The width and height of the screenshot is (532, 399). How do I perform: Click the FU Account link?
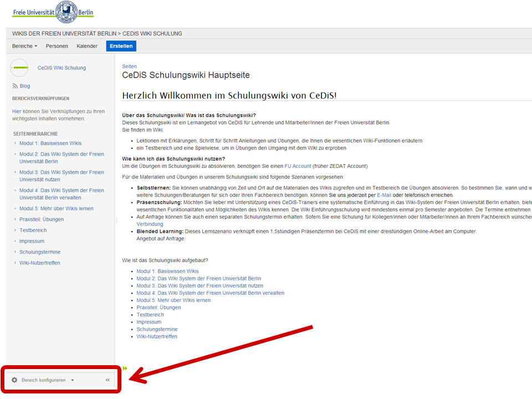[x=298, y=166]
